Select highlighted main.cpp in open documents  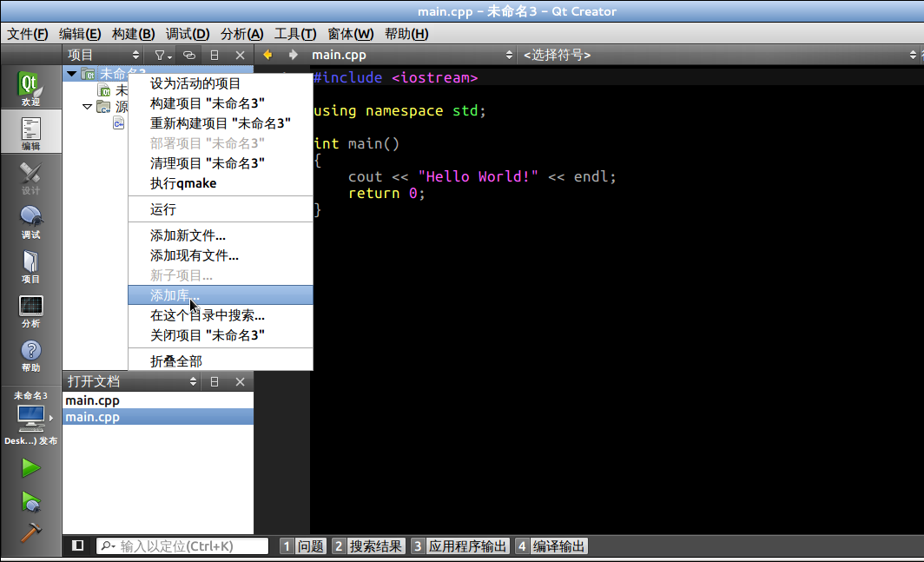pyautogui.click(x=158, y=417)
